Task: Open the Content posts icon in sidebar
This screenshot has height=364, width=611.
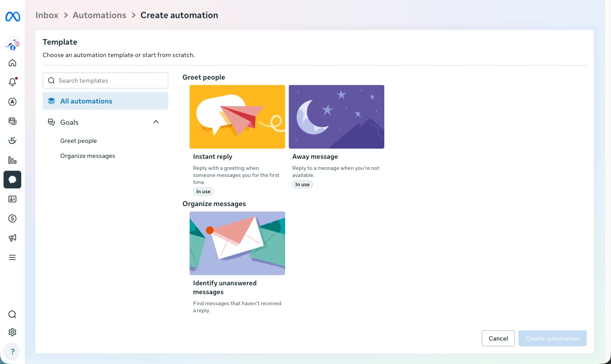Action: pyautogui.click(x=12, y=121)
